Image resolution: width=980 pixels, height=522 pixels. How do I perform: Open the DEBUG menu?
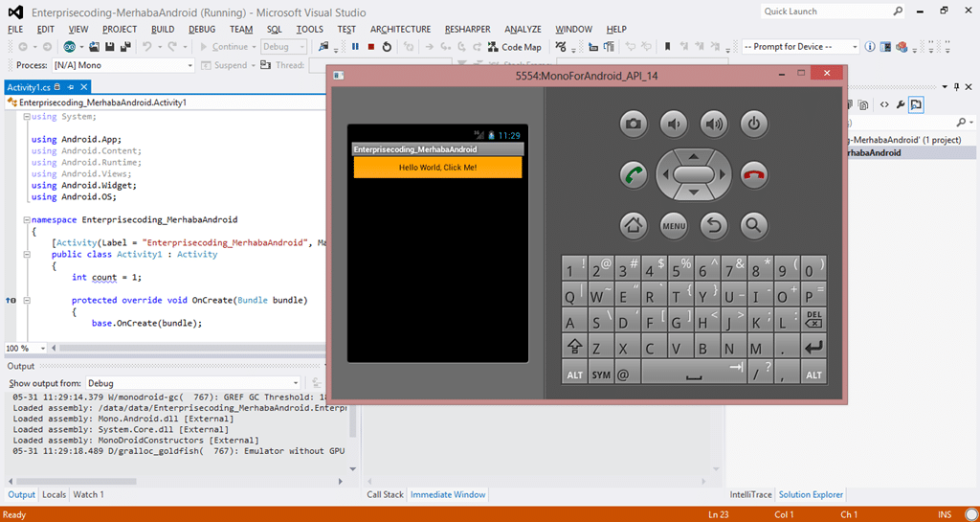click(x=202, y=30)
